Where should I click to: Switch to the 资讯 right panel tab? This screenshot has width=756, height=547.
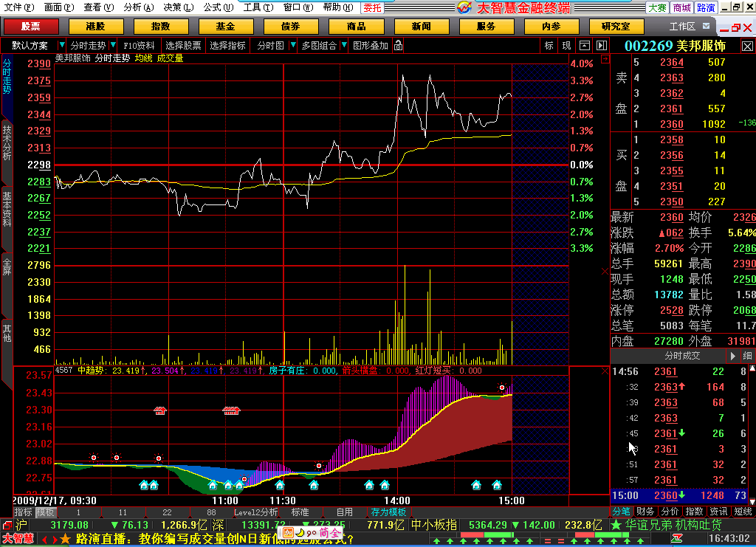click(x=718, y=512)
